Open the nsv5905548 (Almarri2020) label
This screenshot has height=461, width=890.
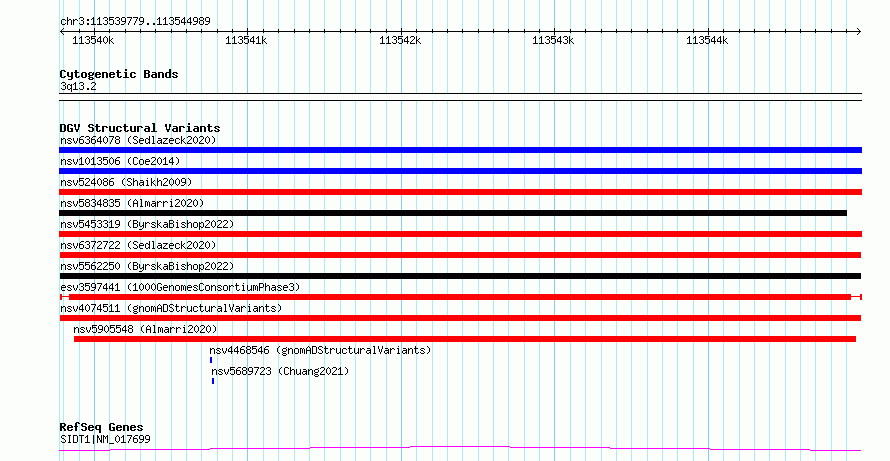pos(145,329)
